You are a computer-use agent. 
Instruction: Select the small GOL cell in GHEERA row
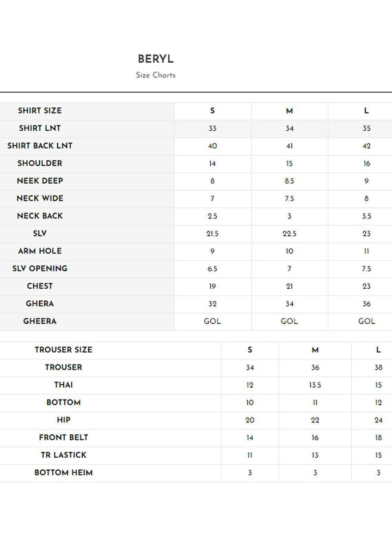click(x=212, y=321)
